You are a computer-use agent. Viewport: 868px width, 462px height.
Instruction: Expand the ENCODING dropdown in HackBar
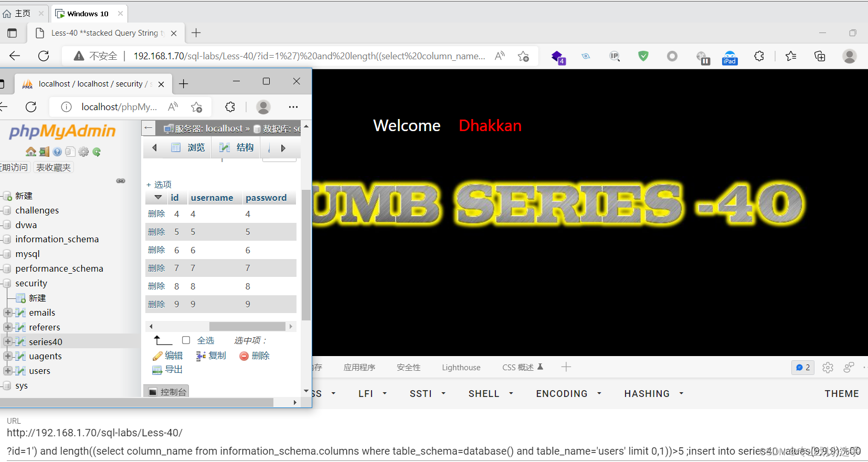point(568,394)
